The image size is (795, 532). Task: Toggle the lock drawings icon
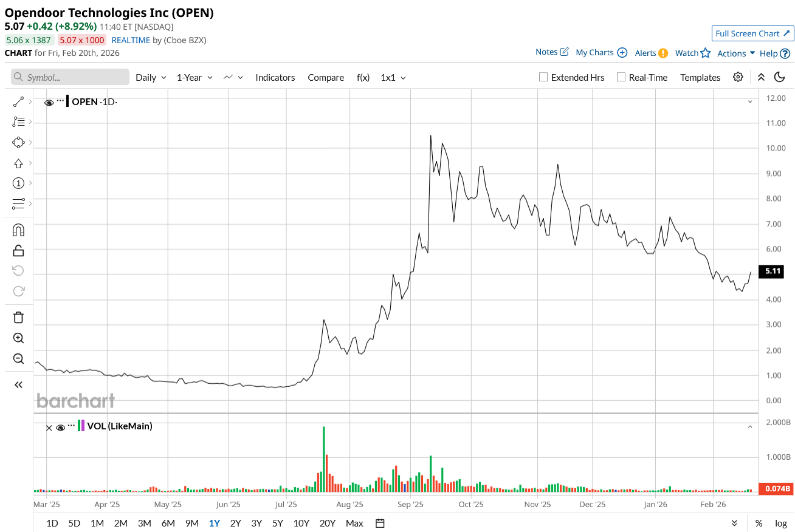pos(18,250)
